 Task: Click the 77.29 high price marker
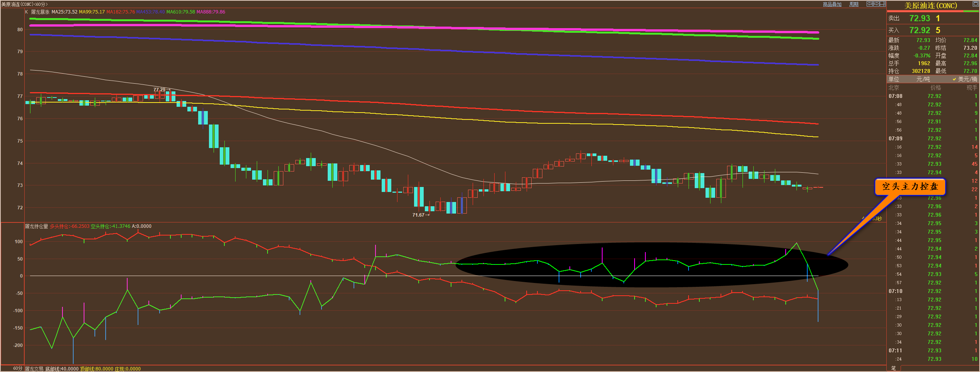(162, 90)
